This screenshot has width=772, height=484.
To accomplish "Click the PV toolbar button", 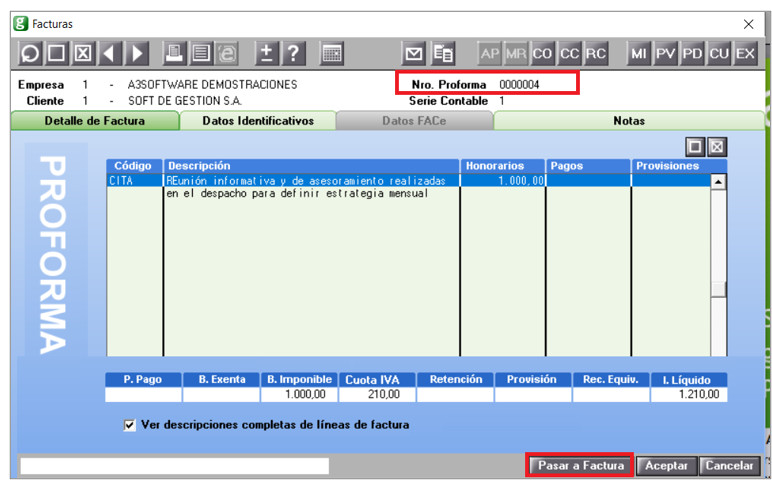I will [665, 53].
